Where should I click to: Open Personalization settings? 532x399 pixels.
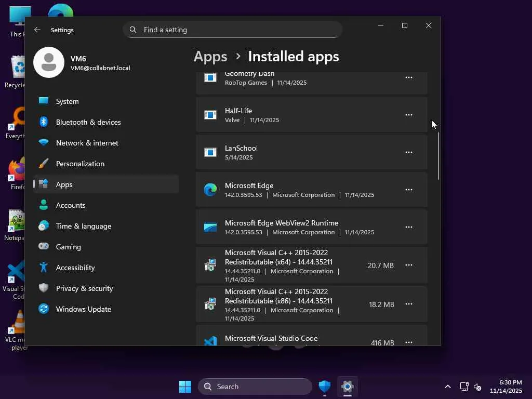pyautogui.click(x=106, y=164)
